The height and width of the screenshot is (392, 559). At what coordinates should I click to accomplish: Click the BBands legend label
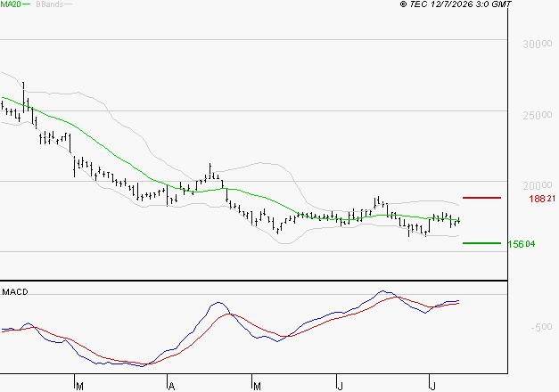50,4
